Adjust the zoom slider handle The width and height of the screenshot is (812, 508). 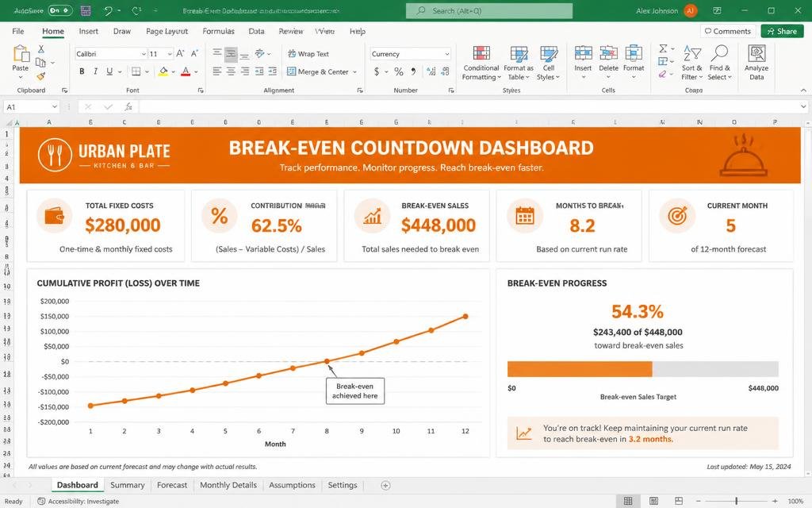click(736, 502)
